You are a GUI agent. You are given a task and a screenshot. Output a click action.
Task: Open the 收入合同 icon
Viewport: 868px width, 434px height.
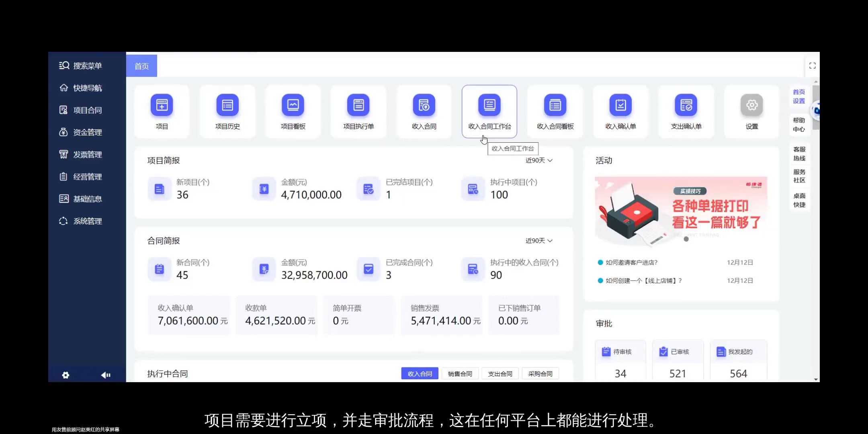(x=424, y=111)
